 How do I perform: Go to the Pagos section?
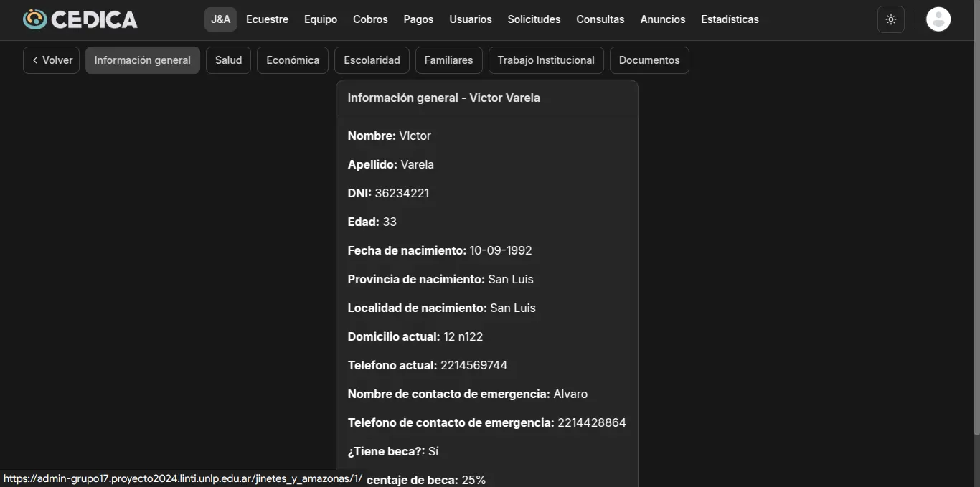[418, 19]
